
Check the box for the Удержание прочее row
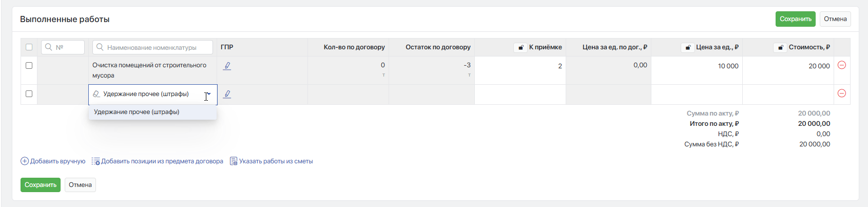point(29,94)
